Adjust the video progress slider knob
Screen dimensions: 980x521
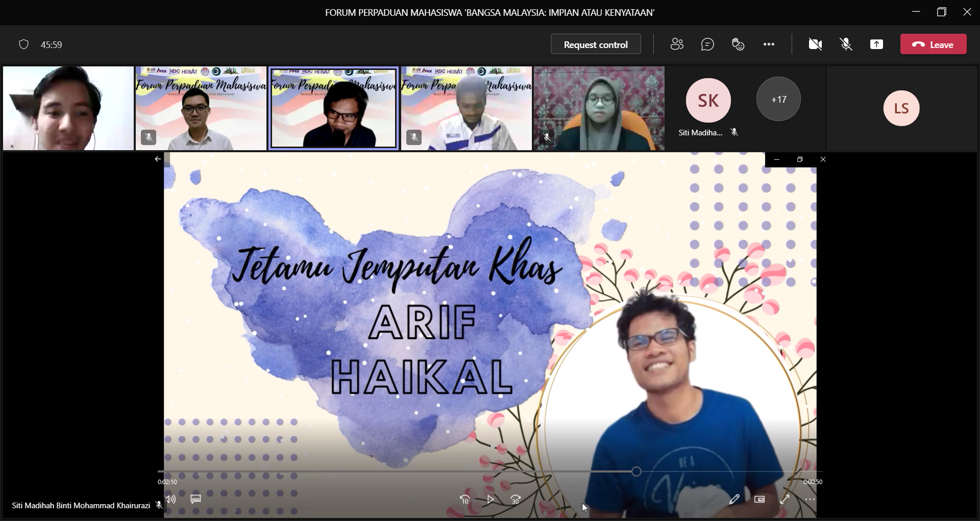636,471
